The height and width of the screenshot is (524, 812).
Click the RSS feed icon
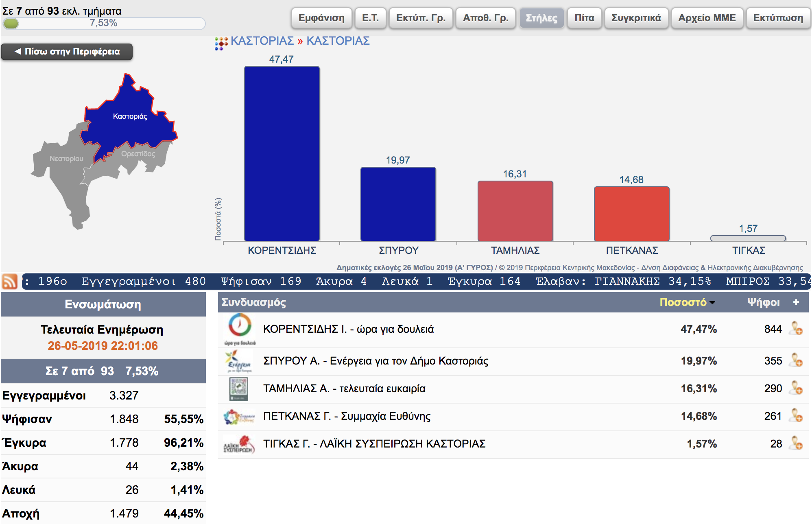click(10, 282)
